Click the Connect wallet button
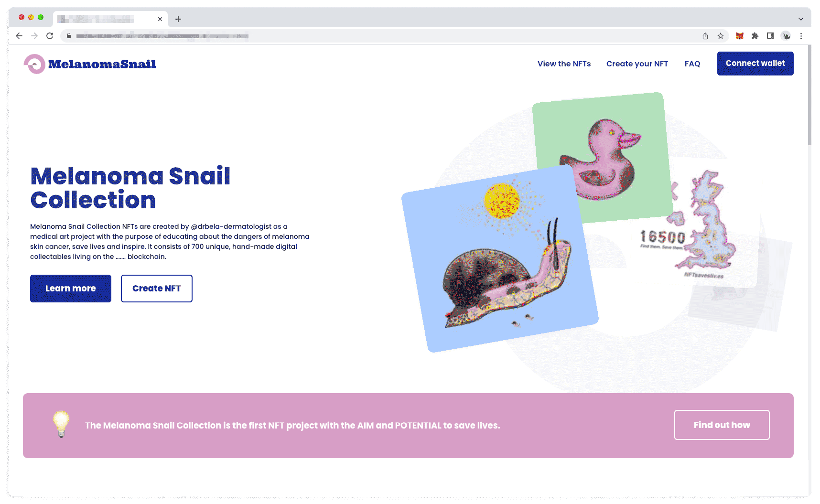Image resolution: width=820 pixels, height=504 pixels. (755, 64)
